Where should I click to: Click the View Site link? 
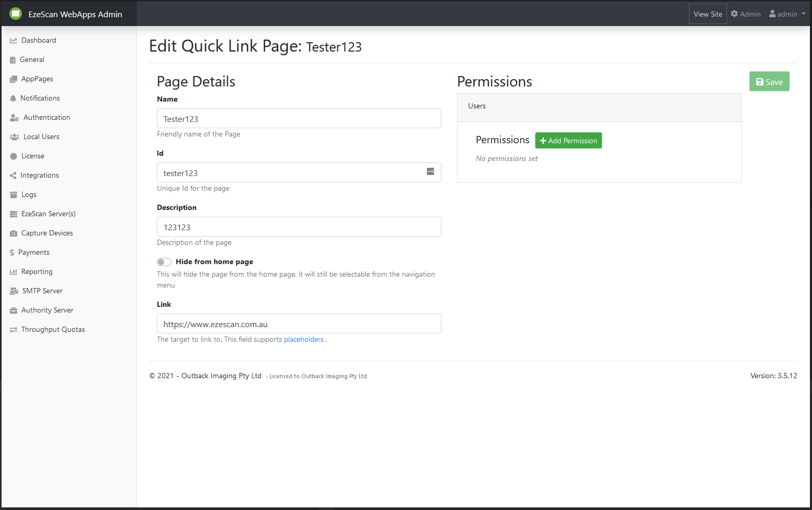(x=708, y=14)
